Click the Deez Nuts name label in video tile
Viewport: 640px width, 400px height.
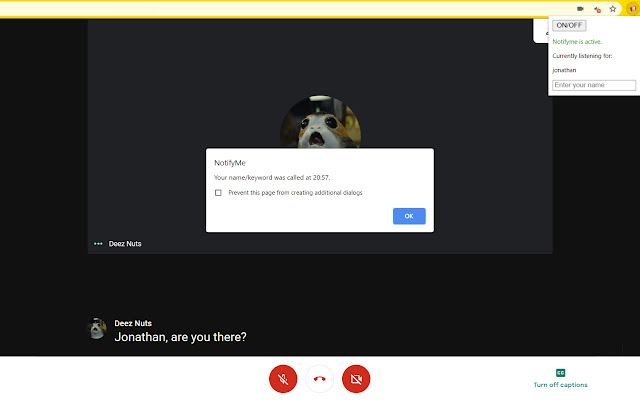tap(125, 244)
